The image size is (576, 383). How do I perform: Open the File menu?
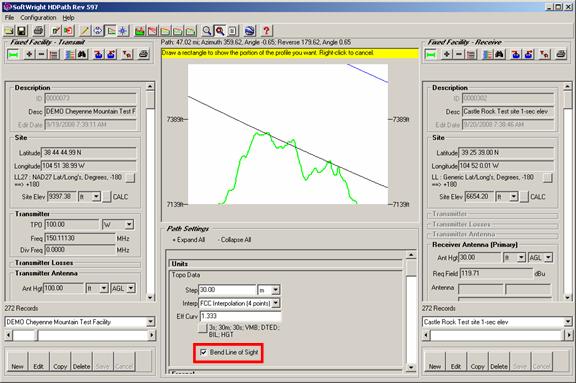(x=9, y=18)
